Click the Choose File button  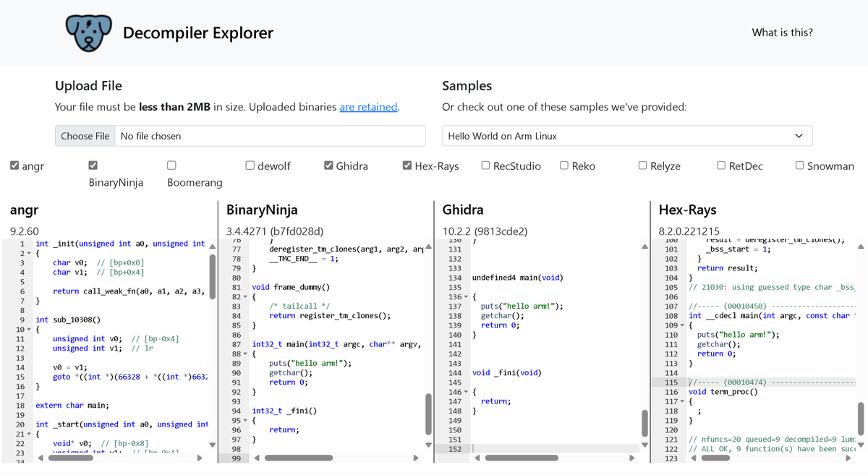click(85, 136)
